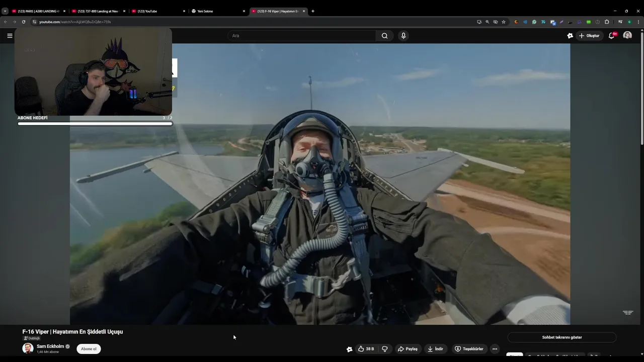The height and width of the screenshot is (362, 644).
Task: Open the green Chrome profile icon
Action: click(x=629, y=22)
